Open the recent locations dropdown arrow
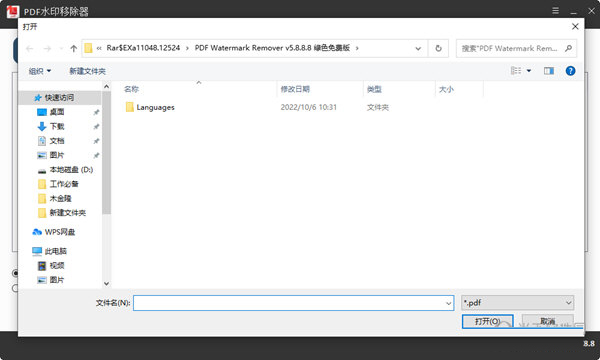The width and height of the screenshot is (600, 360). tap(61, 49)
